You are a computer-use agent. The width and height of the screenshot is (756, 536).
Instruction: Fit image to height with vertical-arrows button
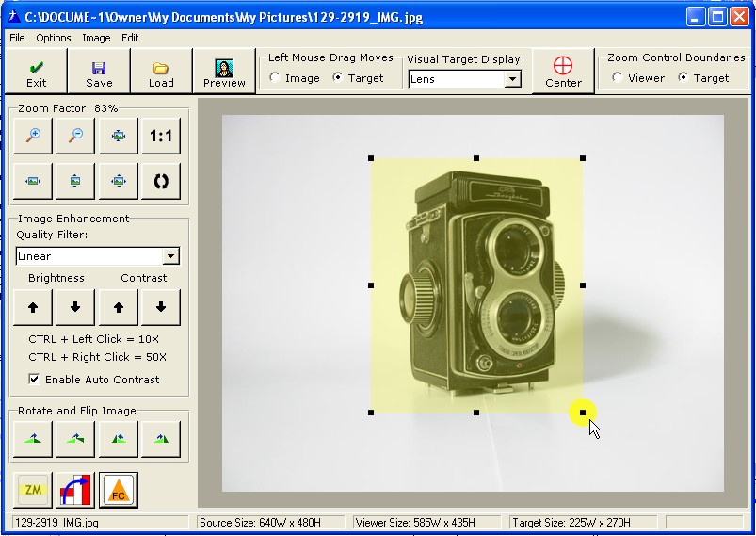[x=75, y=182]
